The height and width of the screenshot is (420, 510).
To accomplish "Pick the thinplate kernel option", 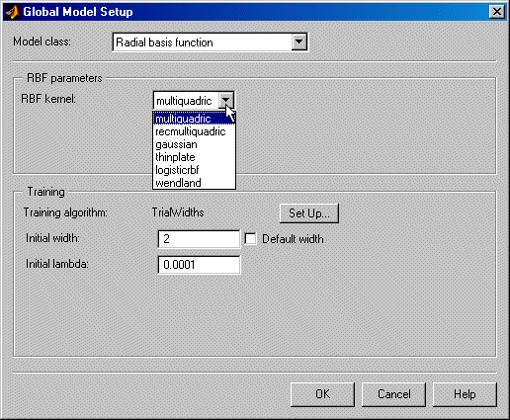I will pyautogui.click(x=194, y=157).
